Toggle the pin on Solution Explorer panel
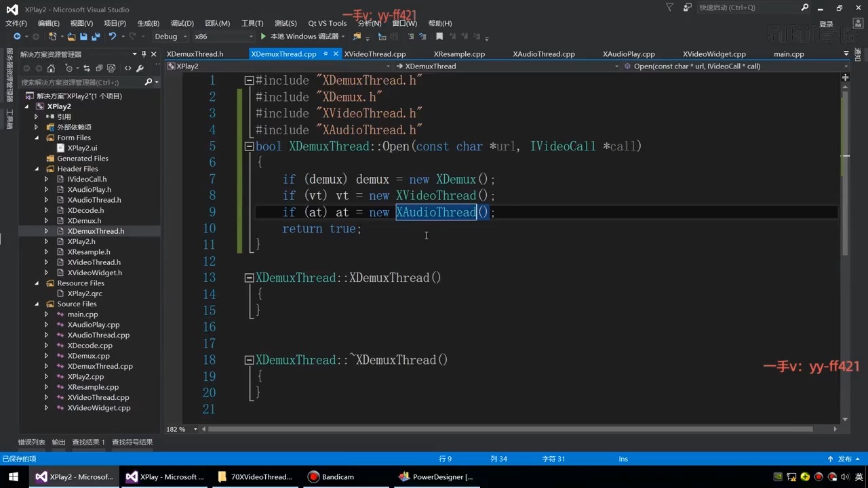This screenshot has width=868, height=488. [x=144, y=54]
